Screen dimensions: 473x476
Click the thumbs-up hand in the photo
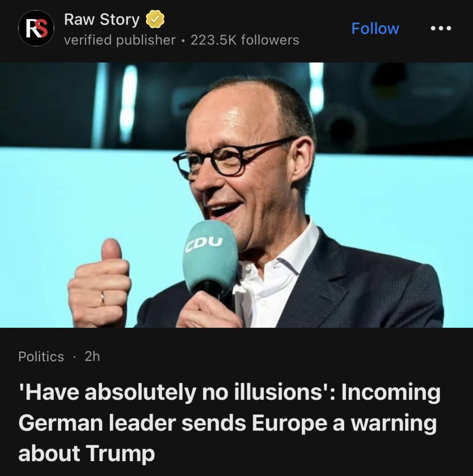(x=100, y=283)
